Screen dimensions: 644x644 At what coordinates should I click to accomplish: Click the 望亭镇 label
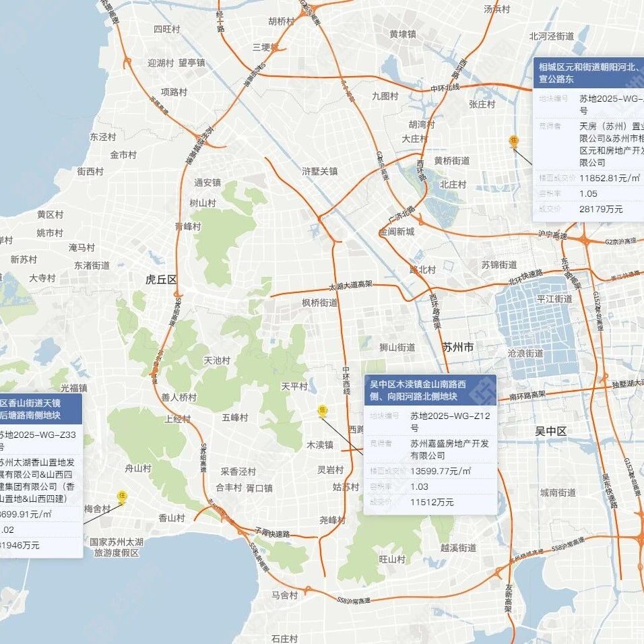point(192,63)
